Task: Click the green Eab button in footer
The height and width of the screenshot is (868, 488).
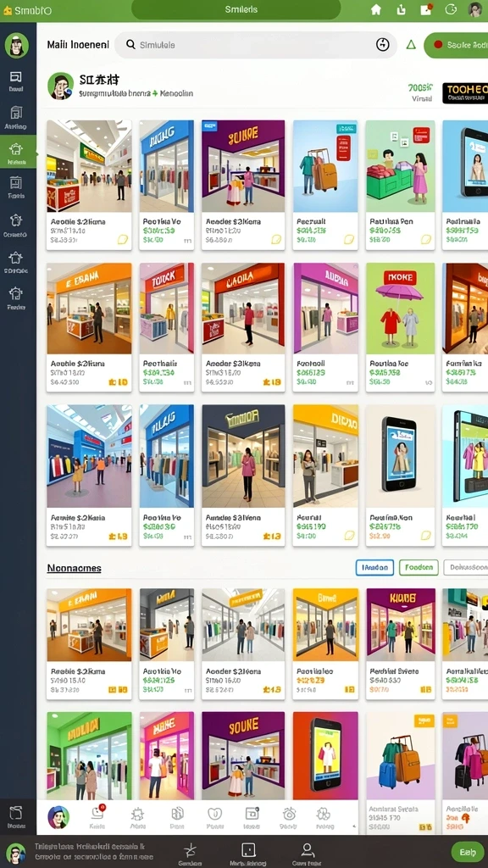Action: point(468,852)
